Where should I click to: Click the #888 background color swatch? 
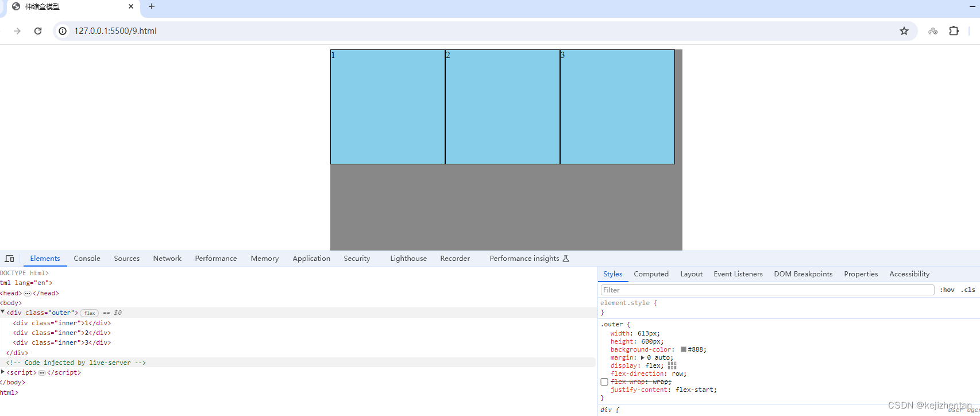pyautogui.click(x=684, y=349)
